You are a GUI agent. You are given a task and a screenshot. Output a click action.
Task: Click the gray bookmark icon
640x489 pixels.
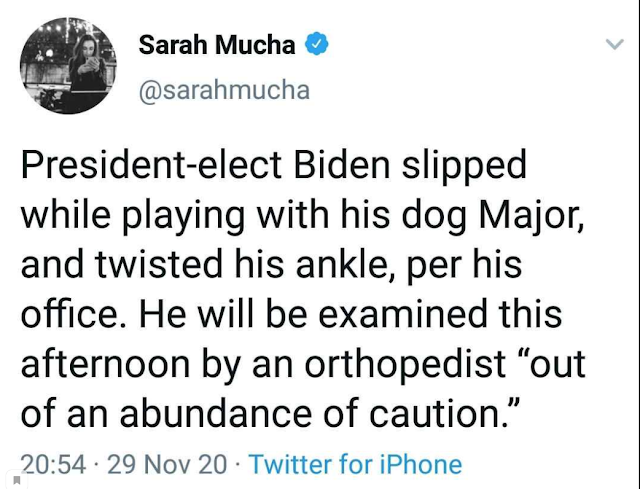17,480
